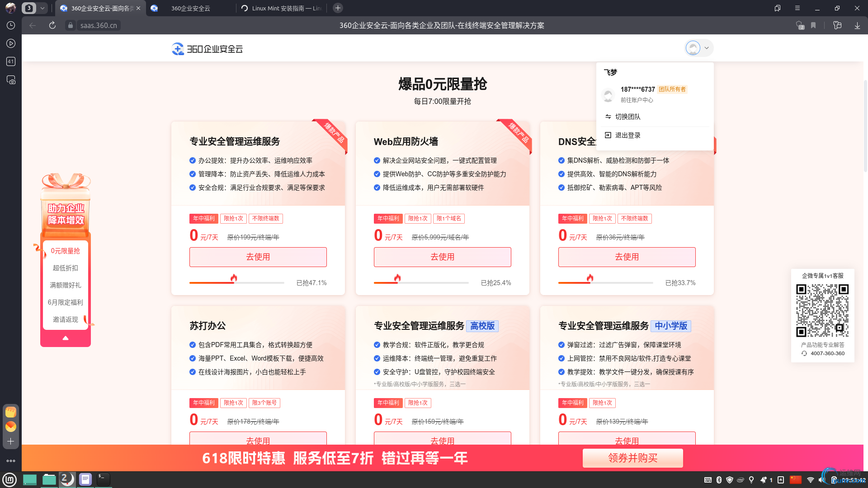The image size is (868, 488).
Task: Click the sidebar icon showing 41
Action: (x=11, y=61)
